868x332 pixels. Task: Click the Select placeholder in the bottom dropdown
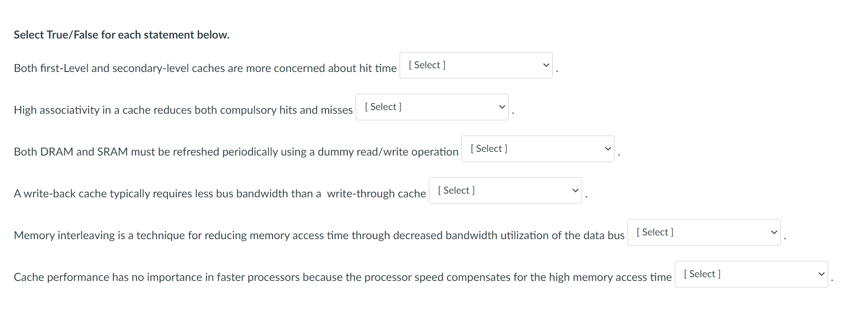pos(701,274)
